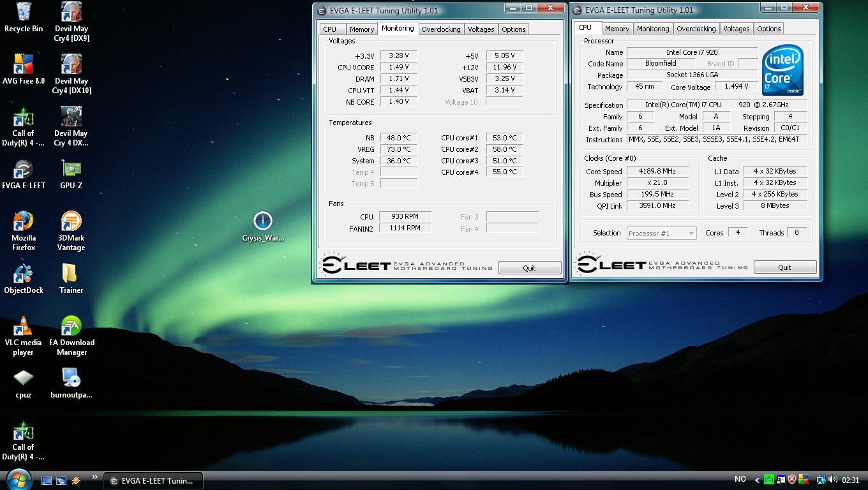Image resolution: width=868 pixels, height=490 pixels.
Task: Click the +12V 11.96 V reading
Action: point(504,67)
